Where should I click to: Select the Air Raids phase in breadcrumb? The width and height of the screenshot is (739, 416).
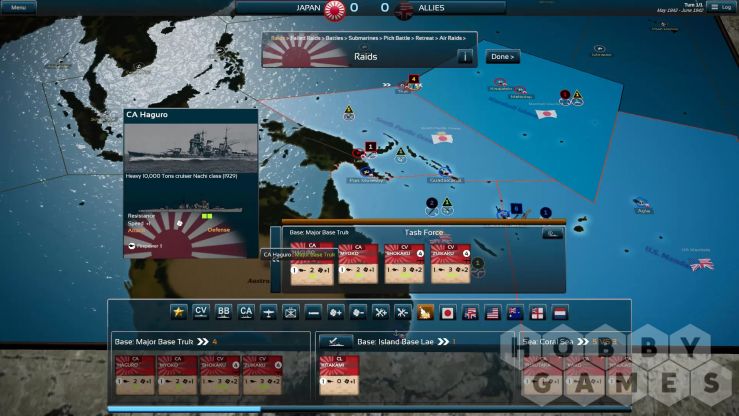click(451, 38)
